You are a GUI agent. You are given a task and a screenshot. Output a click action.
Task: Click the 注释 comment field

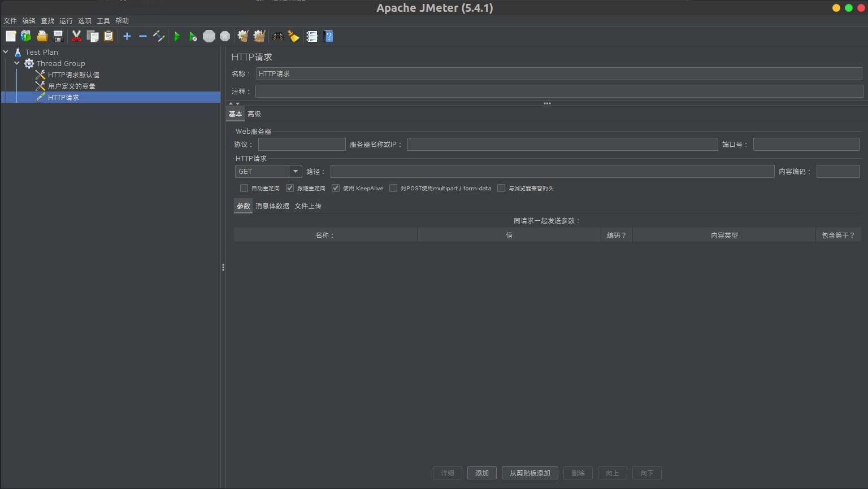tap(559, 91)
